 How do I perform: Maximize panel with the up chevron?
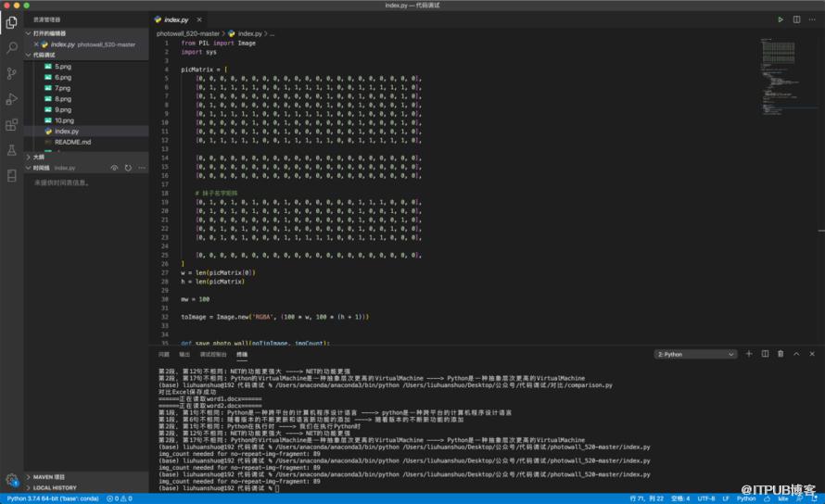796,354
